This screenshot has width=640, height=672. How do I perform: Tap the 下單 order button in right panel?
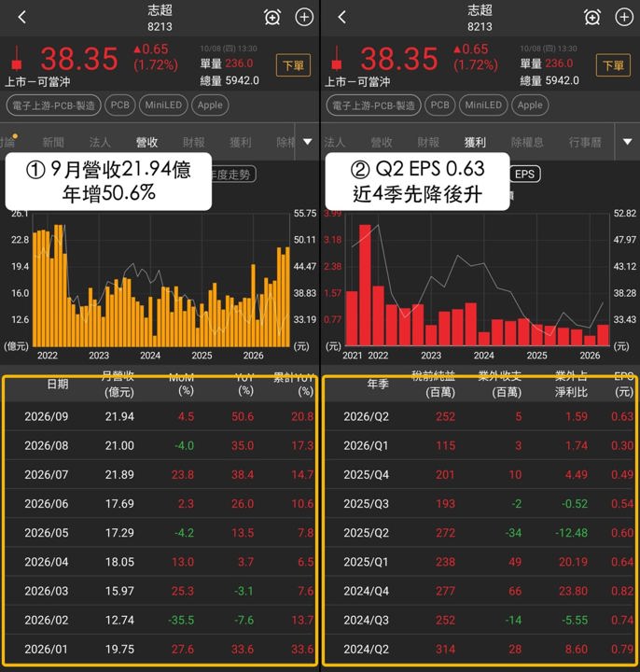(613, 65)
